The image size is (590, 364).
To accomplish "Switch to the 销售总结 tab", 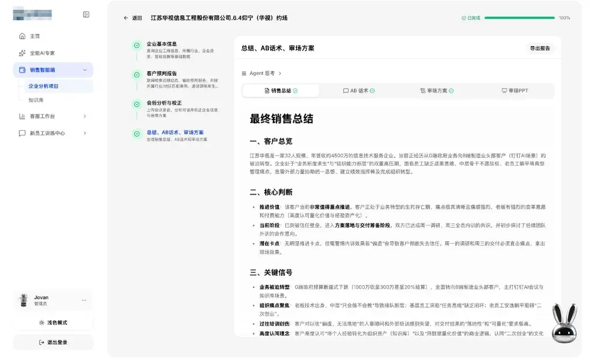I will tap(281, 90).
